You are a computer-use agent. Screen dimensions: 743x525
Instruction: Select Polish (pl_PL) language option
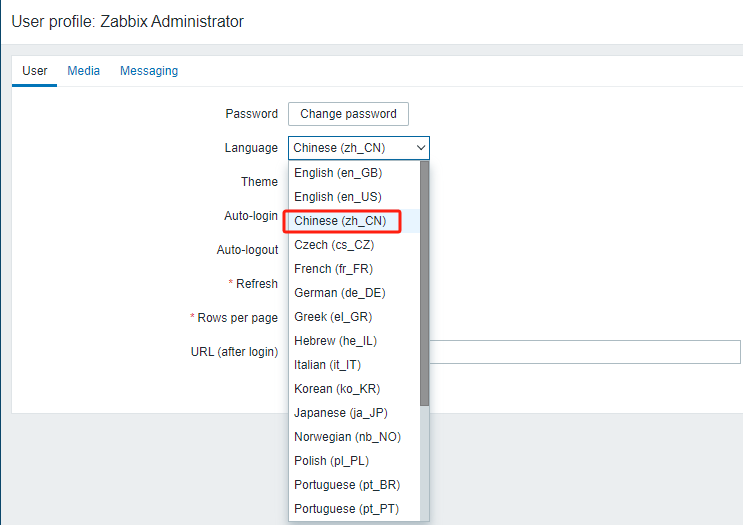[332, 461]
